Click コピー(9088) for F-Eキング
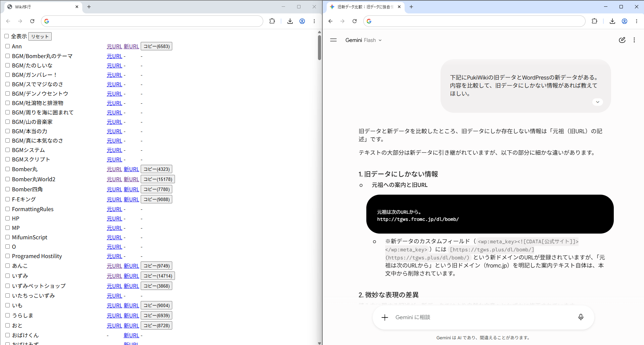The image size is (644, 345). pyautogui.click(x=156, y=199)
